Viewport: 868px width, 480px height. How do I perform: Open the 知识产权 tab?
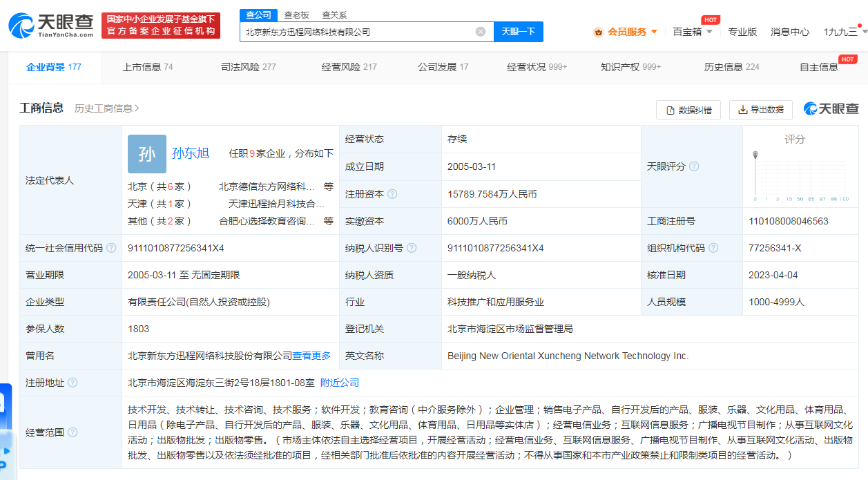click(631, 67)
